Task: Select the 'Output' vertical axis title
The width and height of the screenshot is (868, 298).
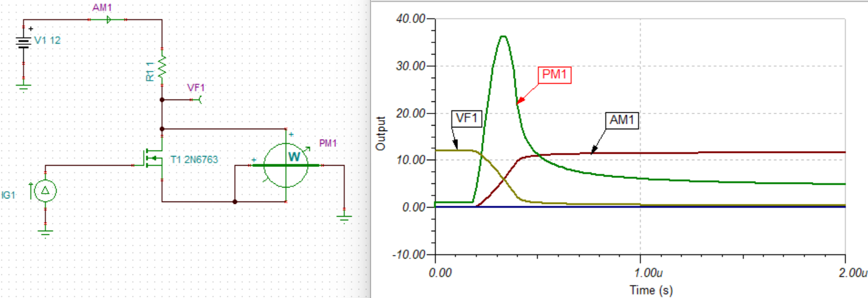Action: tap(381, 134)
